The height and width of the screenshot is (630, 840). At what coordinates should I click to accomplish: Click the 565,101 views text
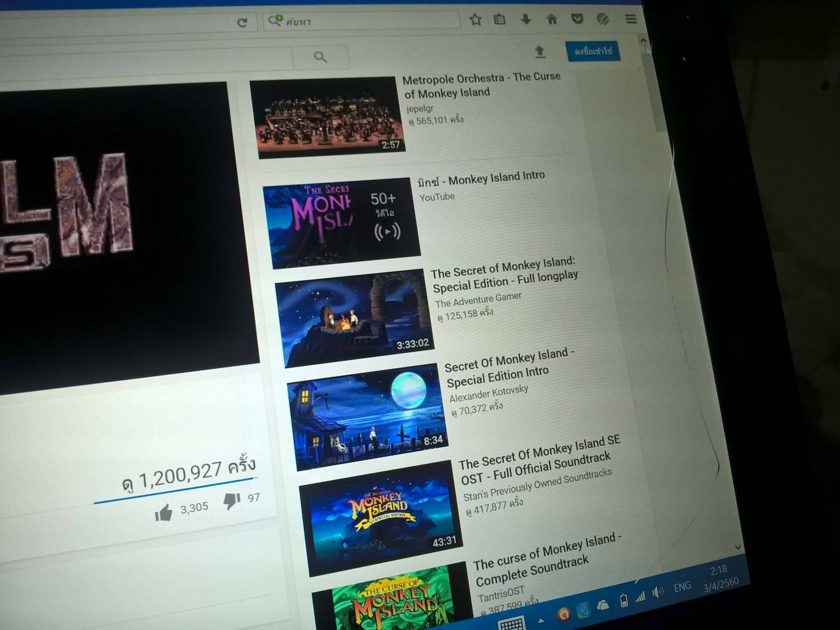tap(436, 121)
